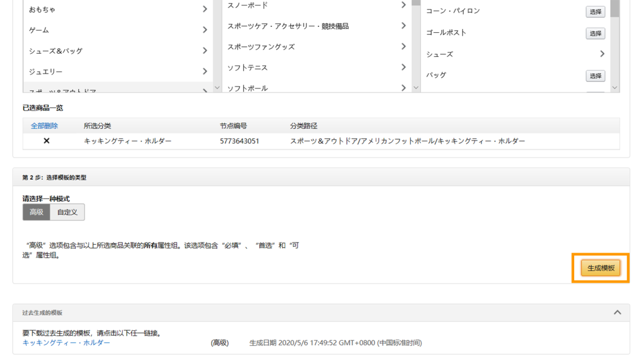The width and height of the screenshot is (644, 360).
Task: Expand the スポーツ＆アウトドア category arrow
Action: (205, 88)
